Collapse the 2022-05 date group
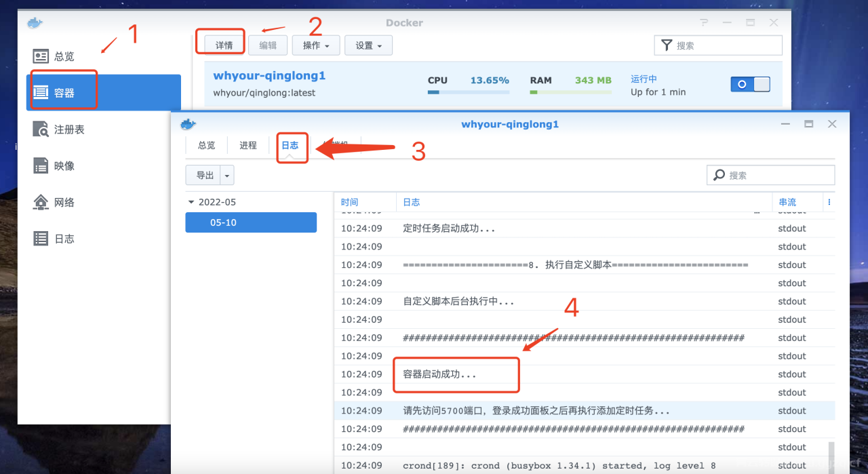 point(191,202)
